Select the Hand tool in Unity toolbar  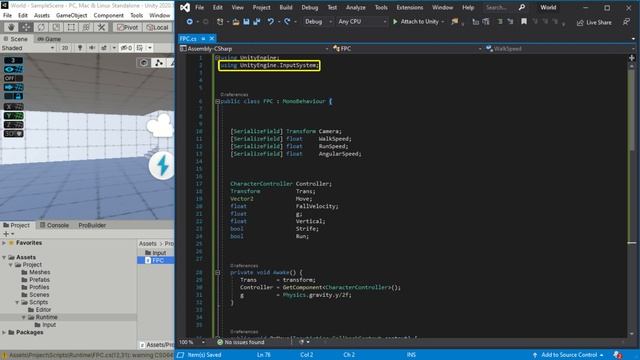(x=11, y=27)
